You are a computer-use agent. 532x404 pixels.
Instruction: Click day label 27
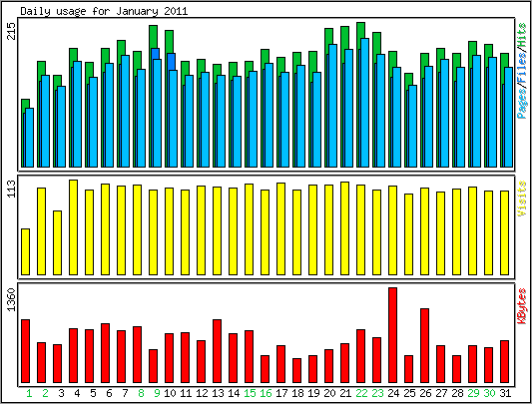point(441,393)
